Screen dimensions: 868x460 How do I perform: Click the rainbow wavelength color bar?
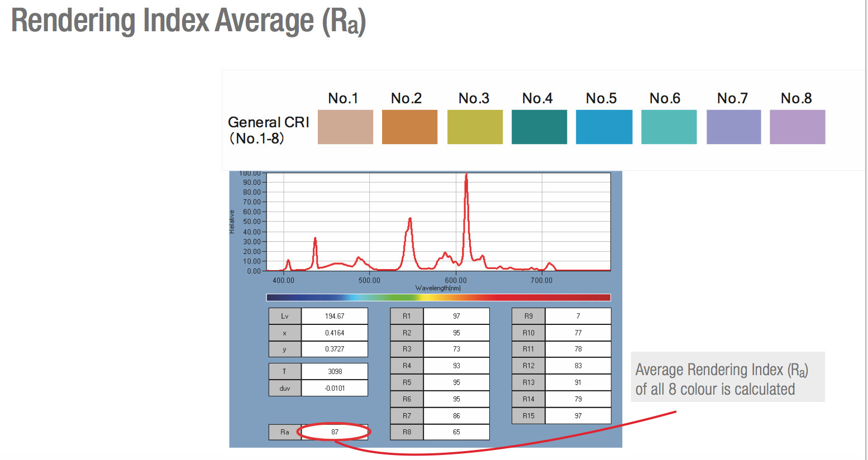(x=438, y=298)
